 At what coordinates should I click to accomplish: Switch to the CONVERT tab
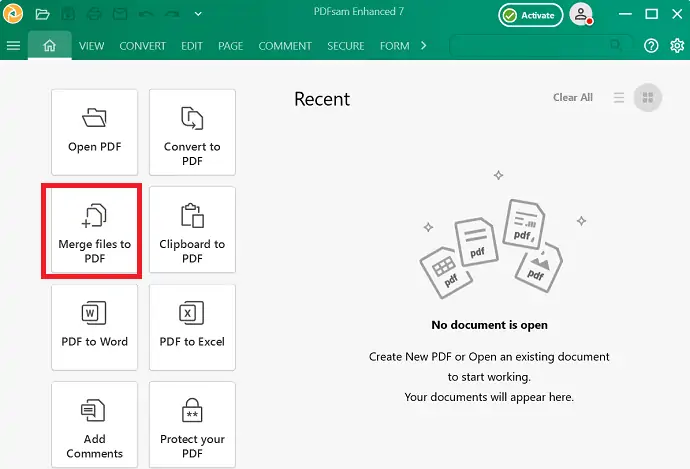click(143, 46)
